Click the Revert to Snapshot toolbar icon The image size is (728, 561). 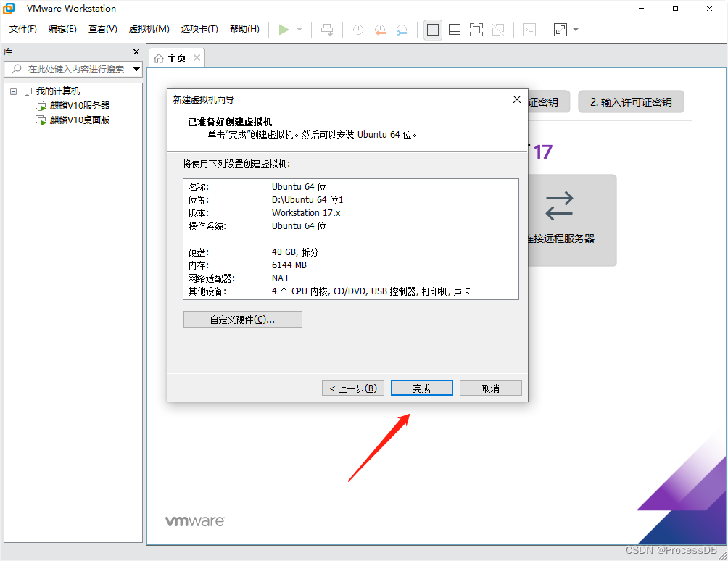pos(380,30)
